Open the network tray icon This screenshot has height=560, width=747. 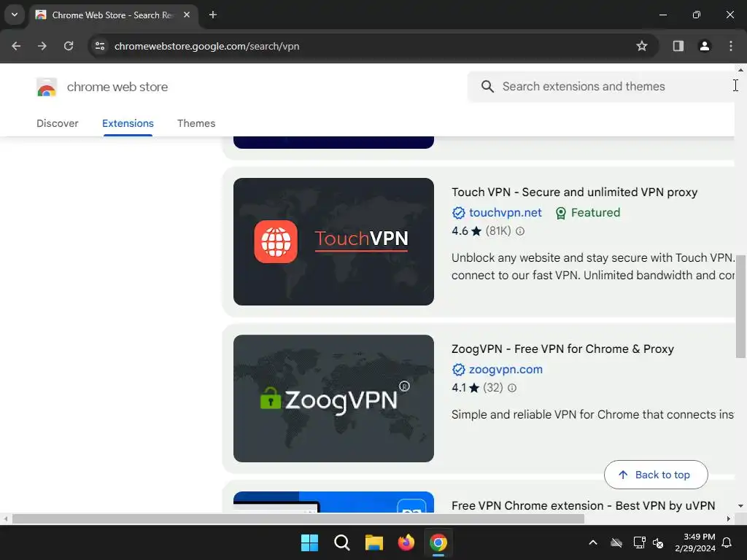click(x=639, y=542)
